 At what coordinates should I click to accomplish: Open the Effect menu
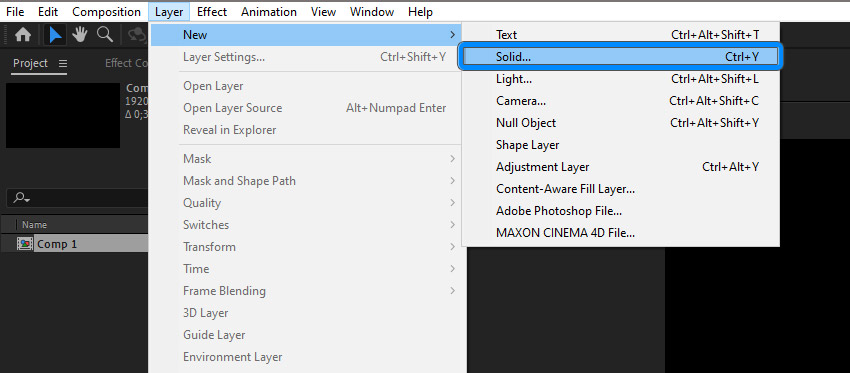[212, 11]
